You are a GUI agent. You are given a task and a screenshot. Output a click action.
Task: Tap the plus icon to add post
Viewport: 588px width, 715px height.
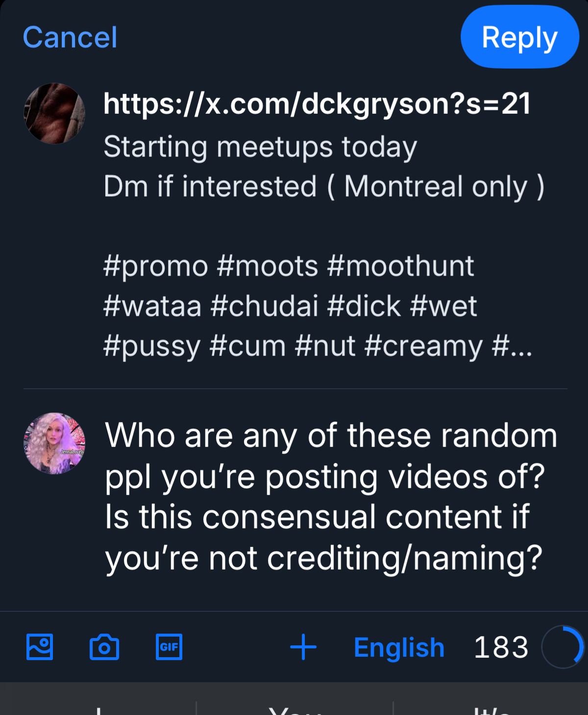pos(303,647)
